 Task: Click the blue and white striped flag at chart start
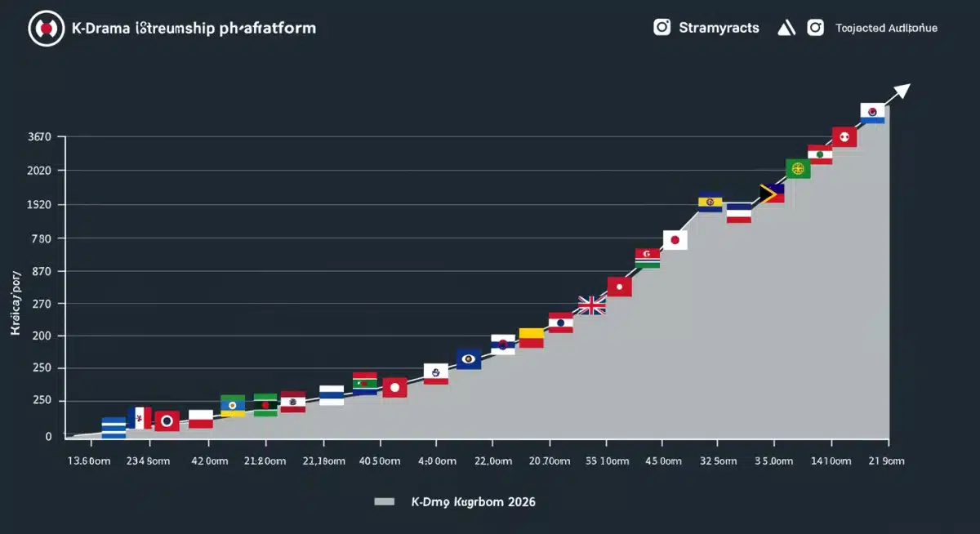point(114,428)
